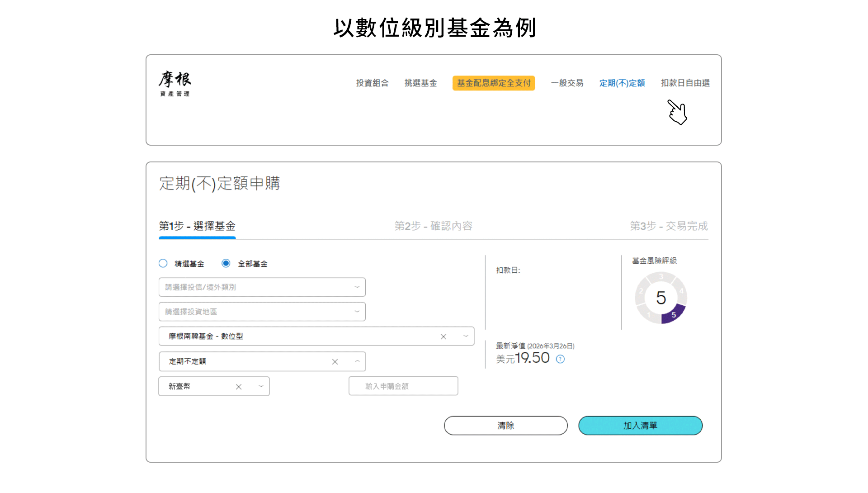Open the highlighted 基金配息綁定全支付 menu

494,83
